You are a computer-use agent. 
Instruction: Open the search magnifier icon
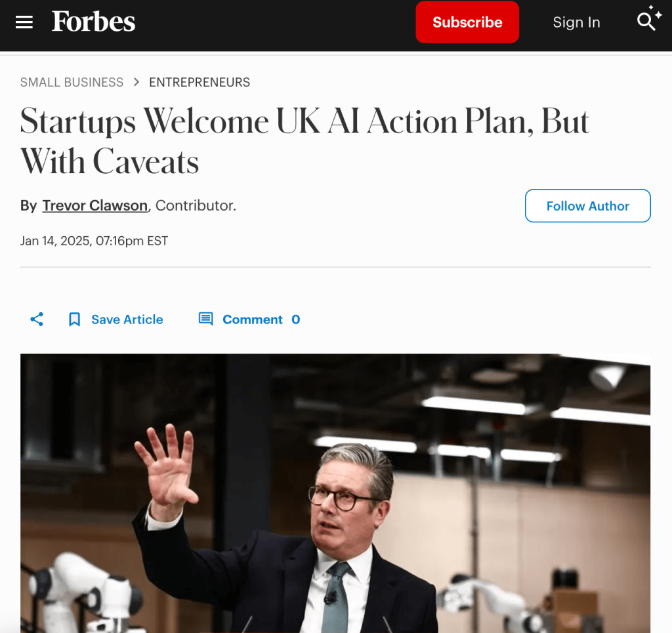pos(648,20)
